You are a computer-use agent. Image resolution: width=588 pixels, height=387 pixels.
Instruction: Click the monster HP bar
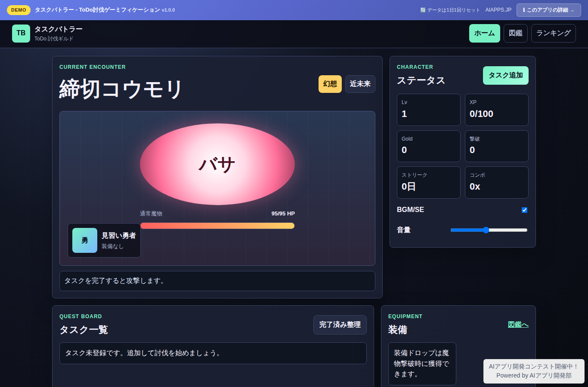pos(217,226)
